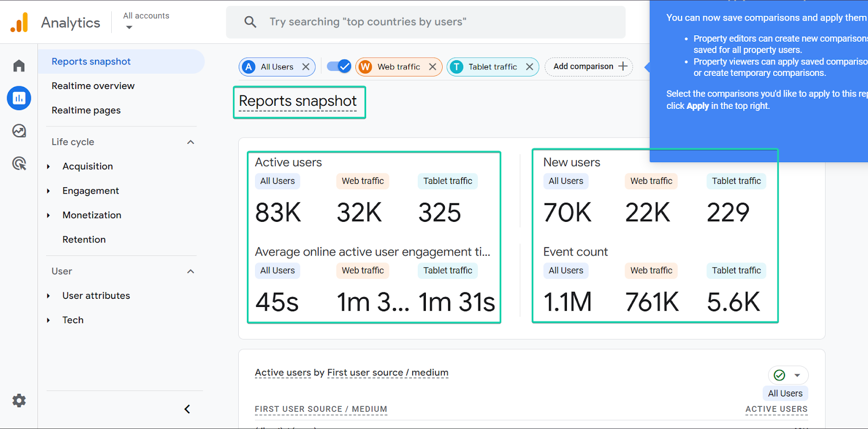Open Realtime pages report
This screenshot has width=868, height=429.
pos(86,110)
